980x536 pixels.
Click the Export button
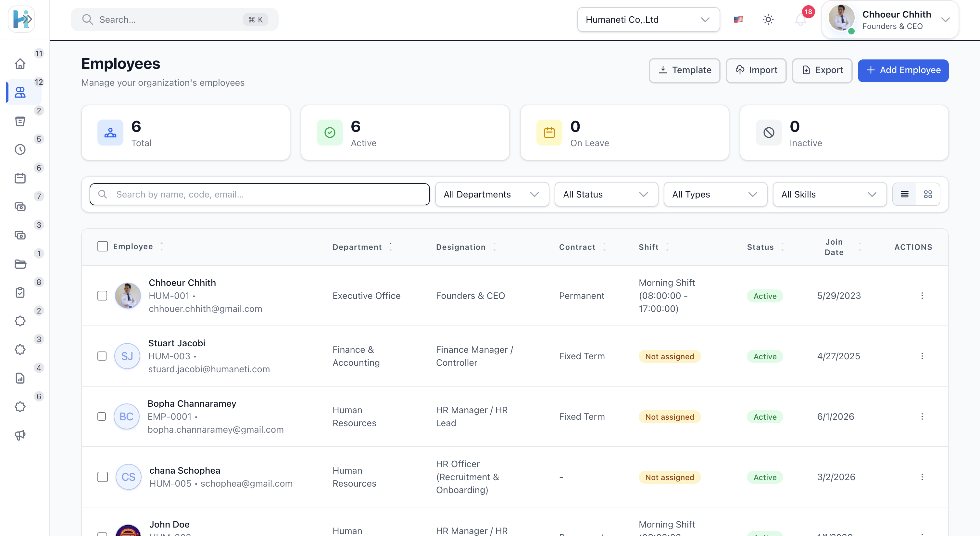pos(822,70)
